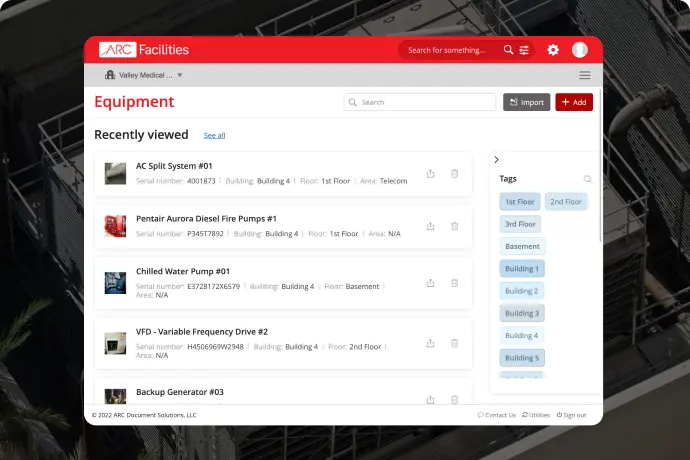
Task: Collapse the Tags side panel chevron
Action: (497, 159)
